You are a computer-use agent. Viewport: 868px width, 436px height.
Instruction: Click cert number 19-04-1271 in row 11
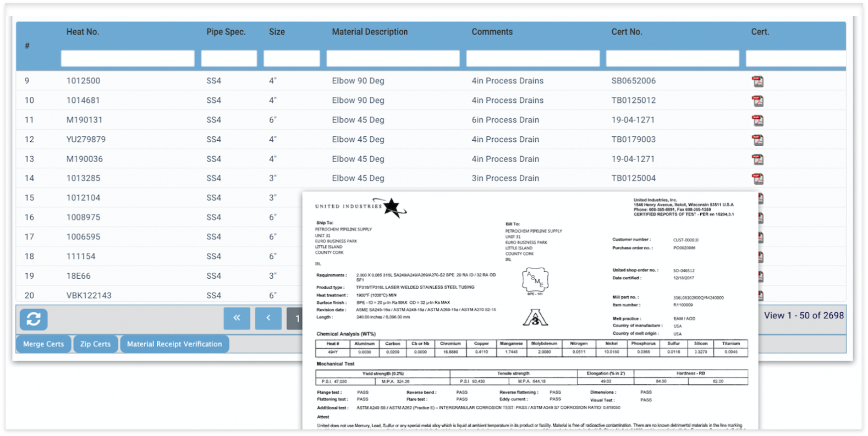[x=633, y=120]
